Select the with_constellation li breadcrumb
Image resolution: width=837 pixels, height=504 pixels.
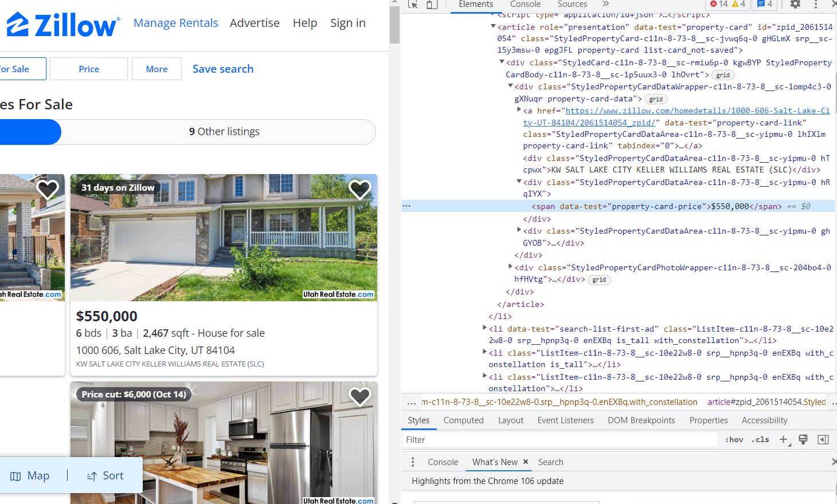click(560, 402)
